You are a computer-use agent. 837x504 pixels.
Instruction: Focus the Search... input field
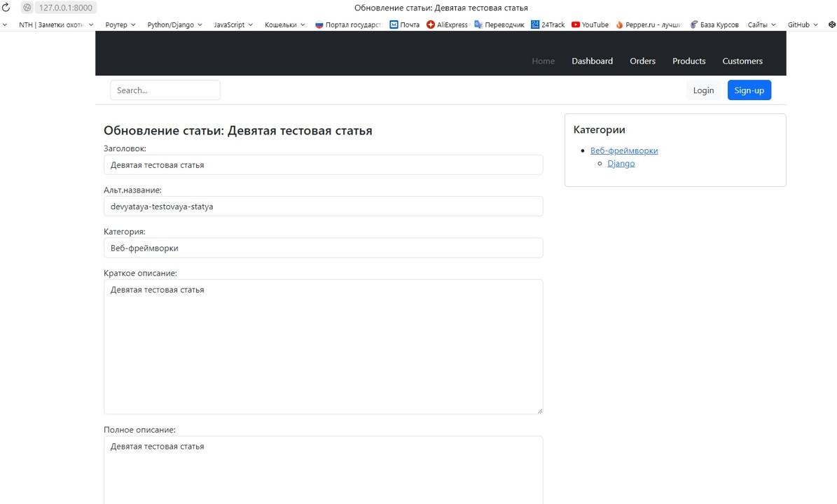click(165, 90)
